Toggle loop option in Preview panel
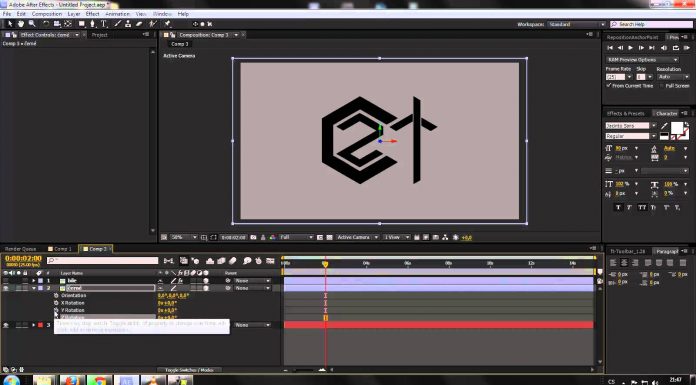The width and height of the screenshot is (696, 385). coord(676,48)
